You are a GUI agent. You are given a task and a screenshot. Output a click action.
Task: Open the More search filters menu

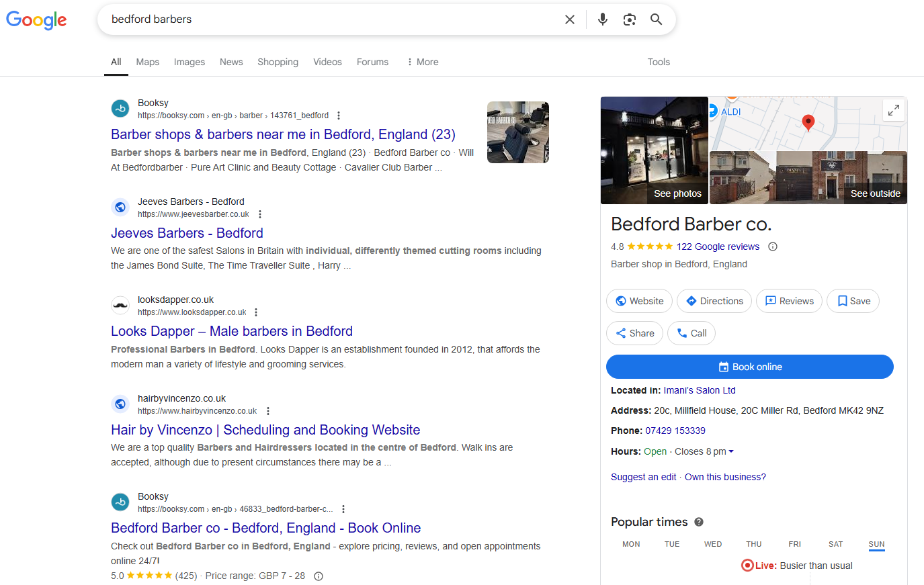coord(423,62)
